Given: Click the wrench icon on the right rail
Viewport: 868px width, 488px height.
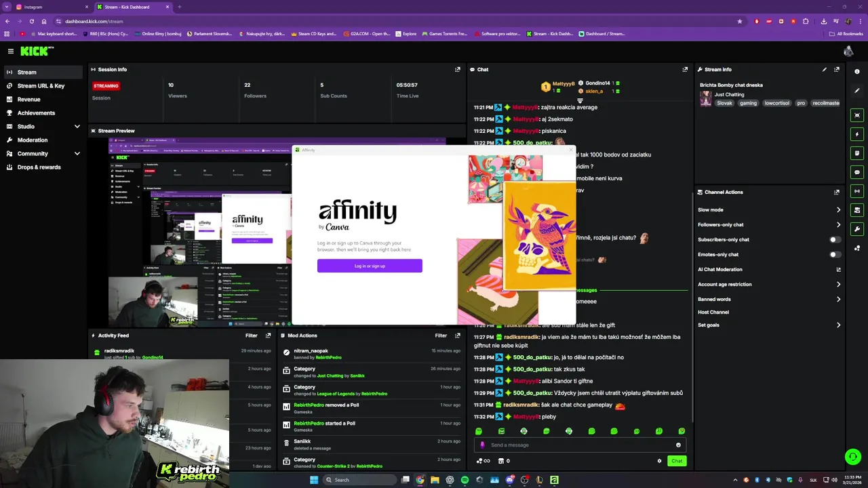Looking at the screenshot, I should tap(857, 229).
